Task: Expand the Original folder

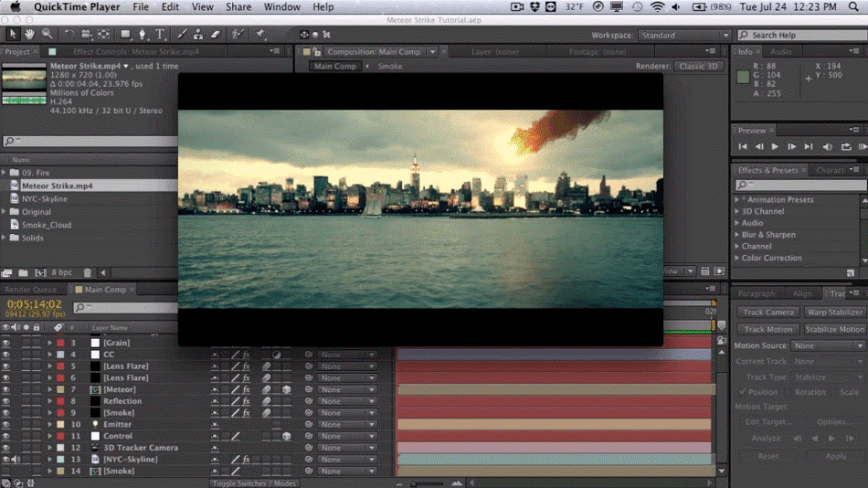Action: 4,212
